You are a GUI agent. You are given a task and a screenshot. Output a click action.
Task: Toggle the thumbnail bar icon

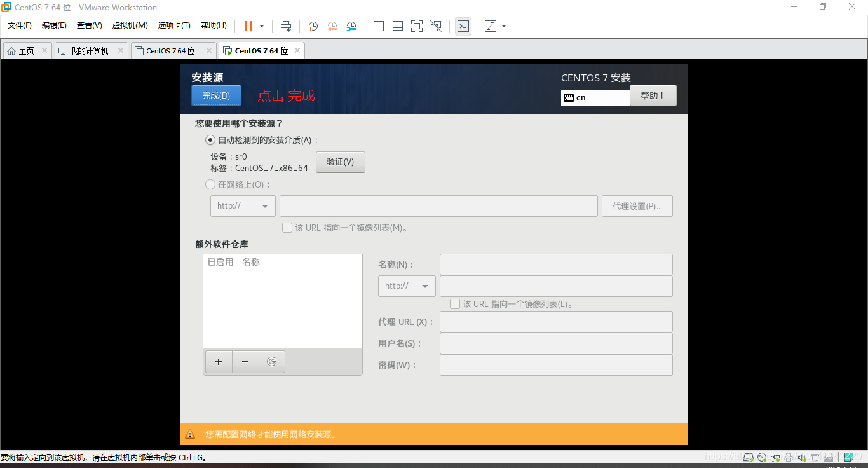point(398,26)
